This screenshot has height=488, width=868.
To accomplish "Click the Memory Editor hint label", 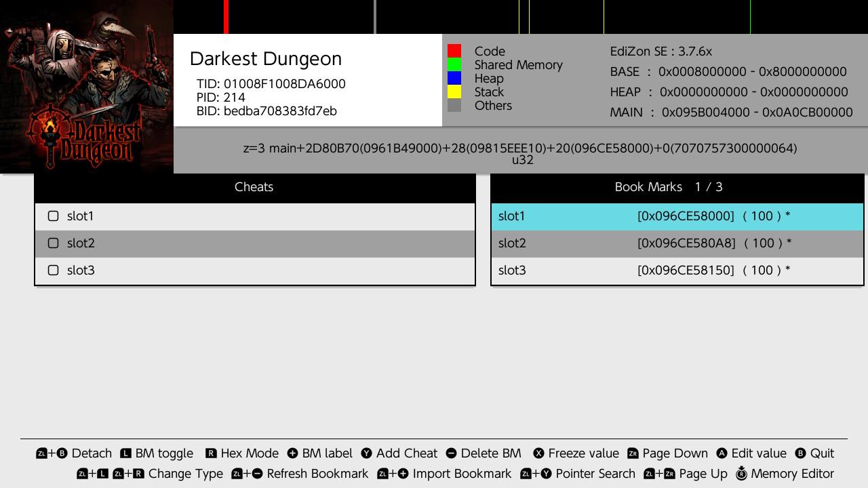I will [x=793, y=474].
